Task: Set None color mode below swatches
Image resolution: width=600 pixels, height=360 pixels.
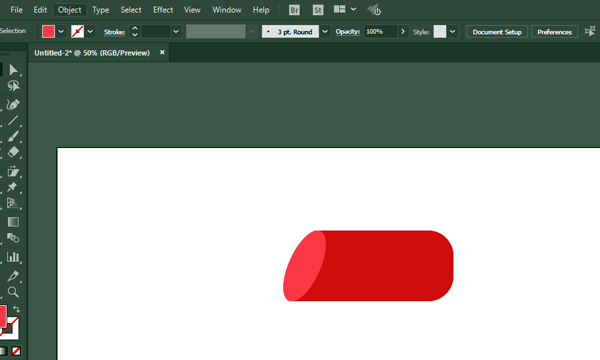Action: pos(16,351)
